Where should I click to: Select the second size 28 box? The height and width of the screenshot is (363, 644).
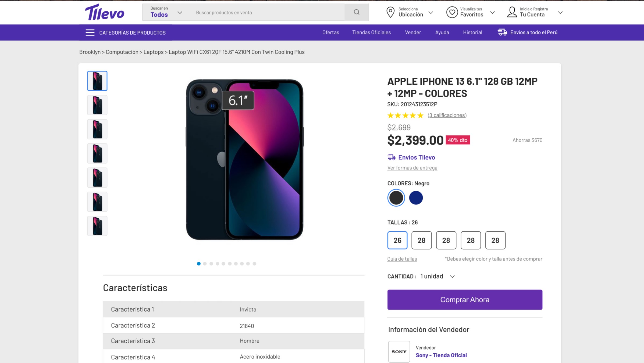click(446, 240)
